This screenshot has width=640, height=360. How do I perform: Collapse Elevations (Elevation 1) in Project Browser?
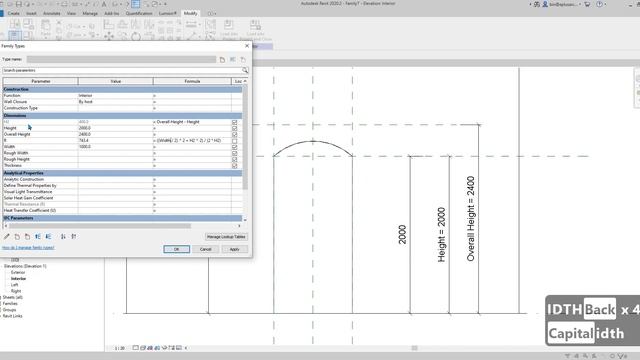(x=2, y=266)
